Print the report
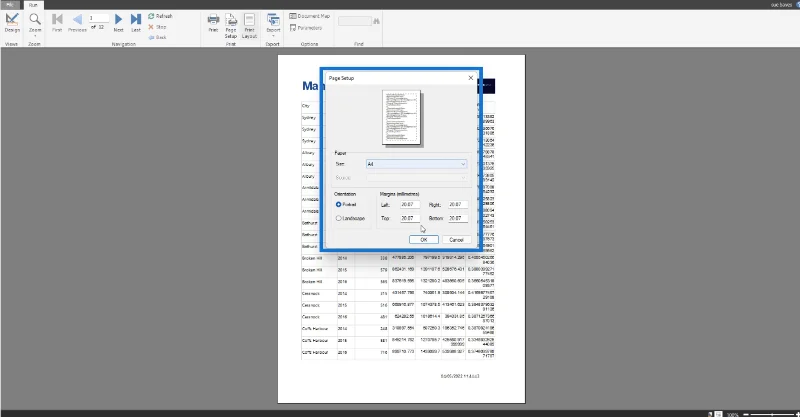This screenshot has height=417, width=800. tap(213, 23)
